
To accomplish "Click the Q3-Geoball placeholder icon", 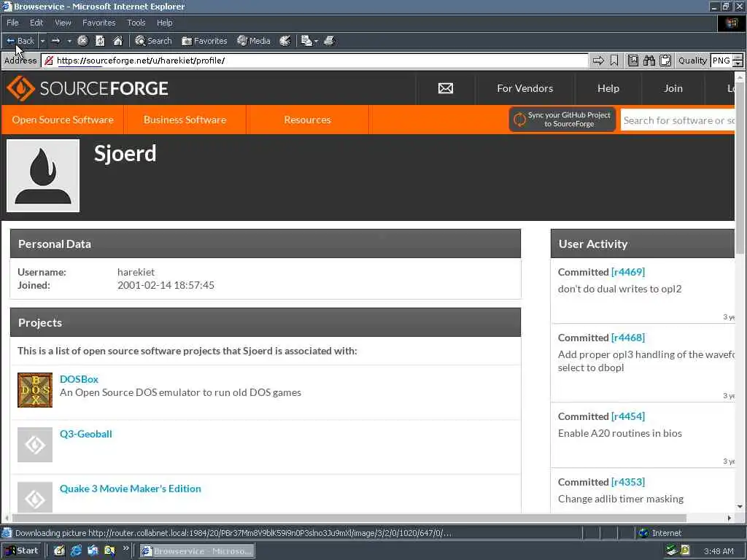I will [x=35, y=445].
